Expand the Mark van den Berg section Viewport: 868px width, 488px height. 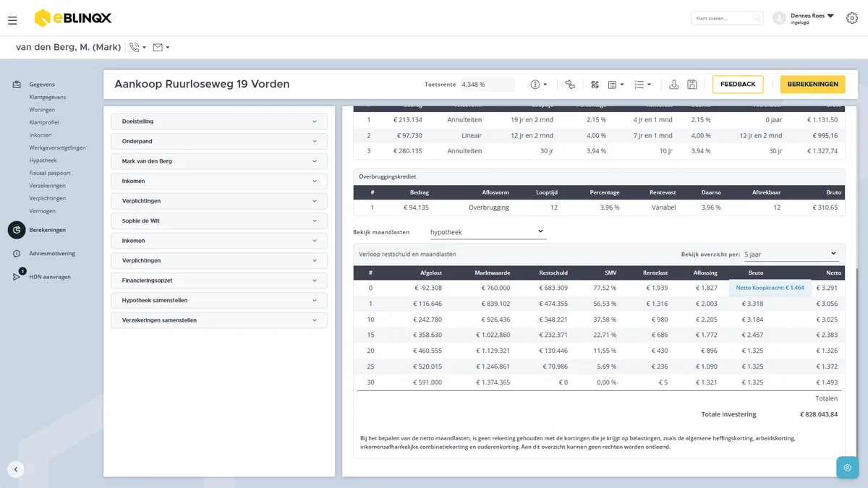point(219,161)
